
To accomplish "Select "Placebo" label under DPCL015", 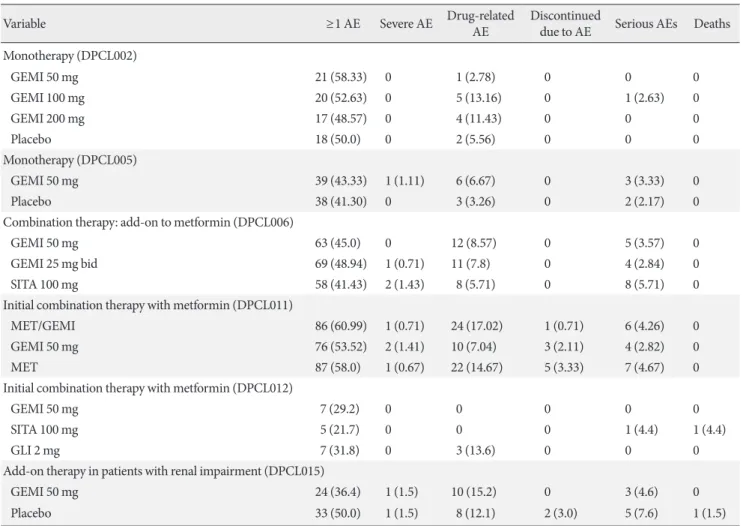I will tap(31, 513).
